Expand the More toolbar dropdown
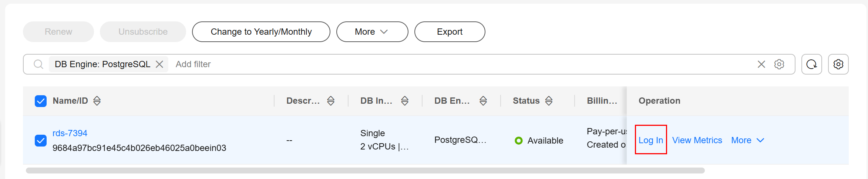 372,32
